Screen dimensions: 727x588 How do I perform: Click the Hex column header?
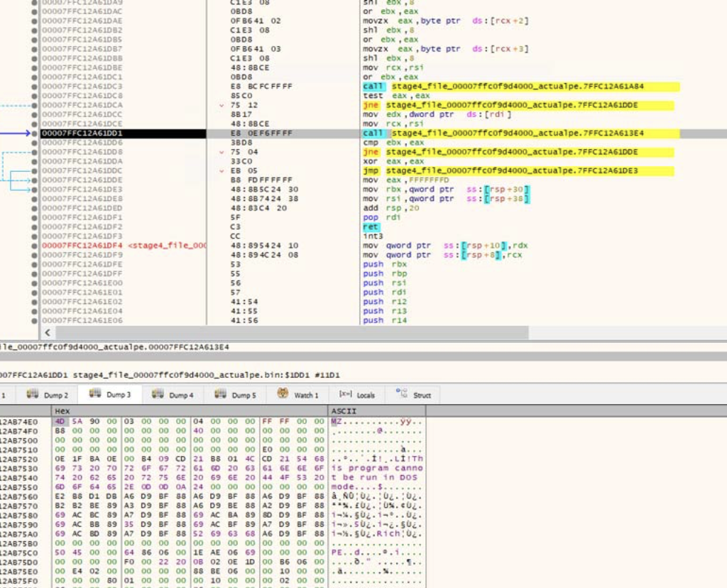click(190, 411)
